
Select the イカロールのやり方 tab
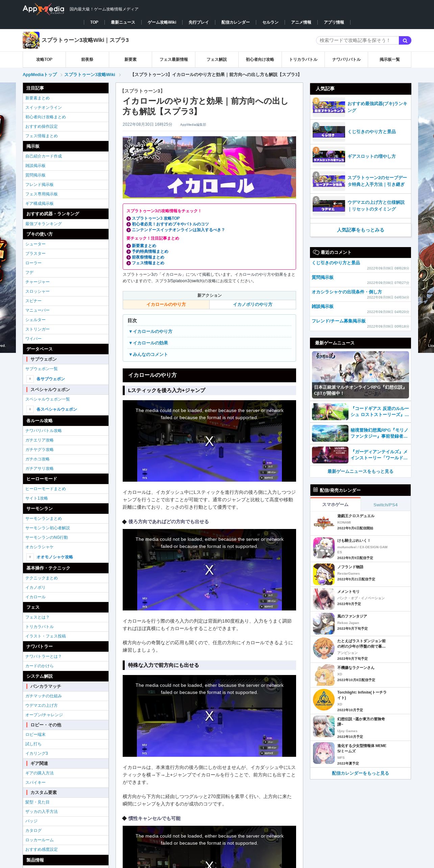point(166,305)
